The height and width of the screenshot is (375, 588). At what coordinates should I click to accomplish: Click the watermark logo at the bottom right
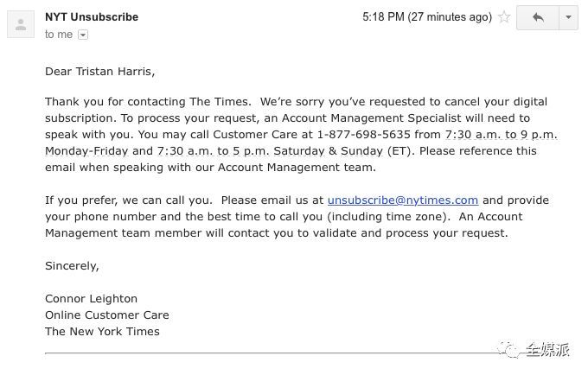(x=534, y=350)
